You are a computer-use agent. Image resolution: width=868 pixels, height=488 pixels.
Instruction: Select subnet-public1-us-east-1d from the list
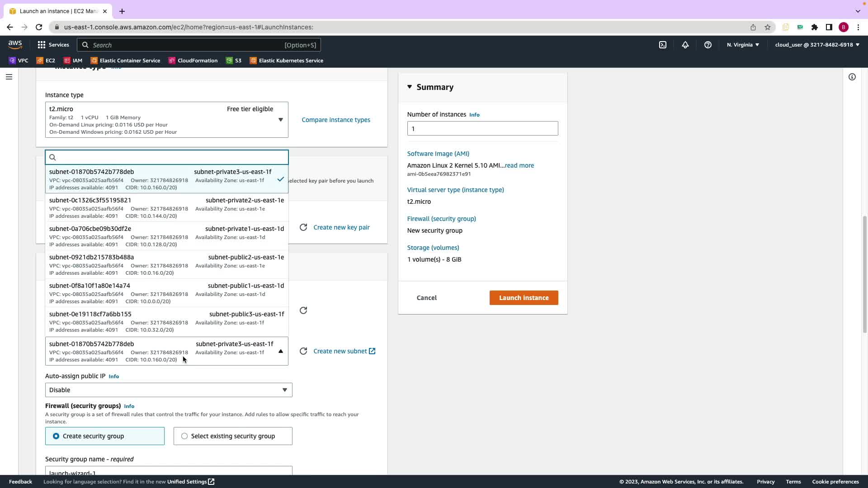[166, 293]
